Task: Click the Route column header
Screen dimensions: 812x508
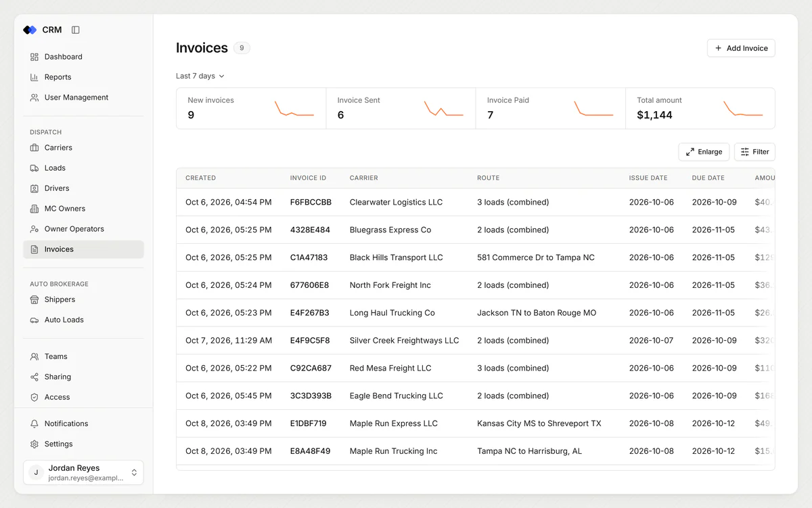Action: tap(488, 178)
